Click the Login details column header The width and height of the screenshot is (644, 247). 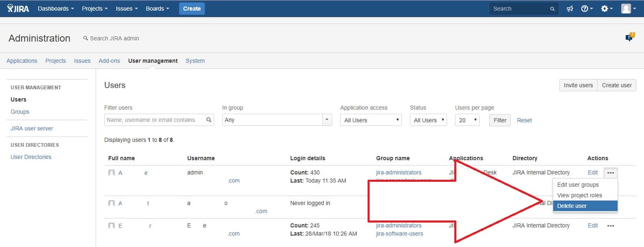pos(307,158)
